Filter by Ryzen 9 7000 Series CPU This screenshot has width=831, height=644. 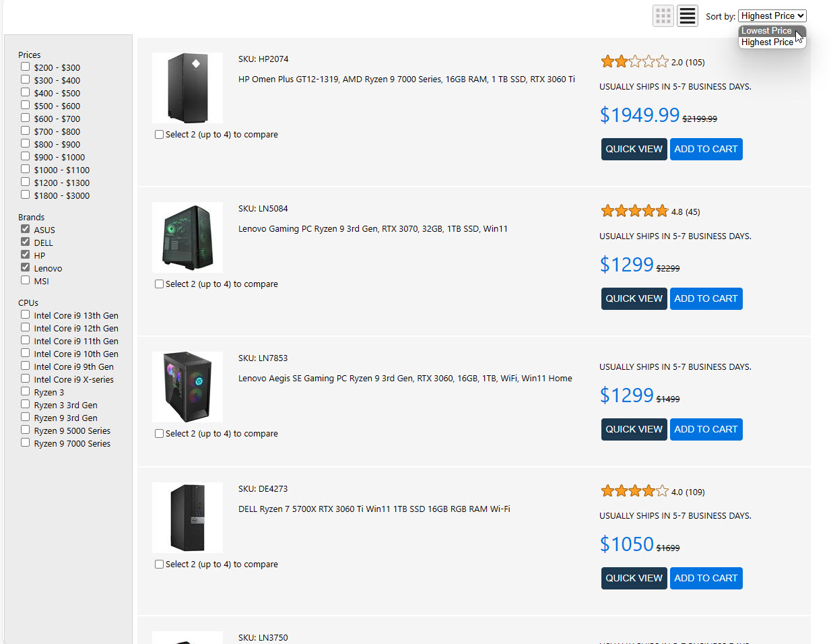pos(26,443)
